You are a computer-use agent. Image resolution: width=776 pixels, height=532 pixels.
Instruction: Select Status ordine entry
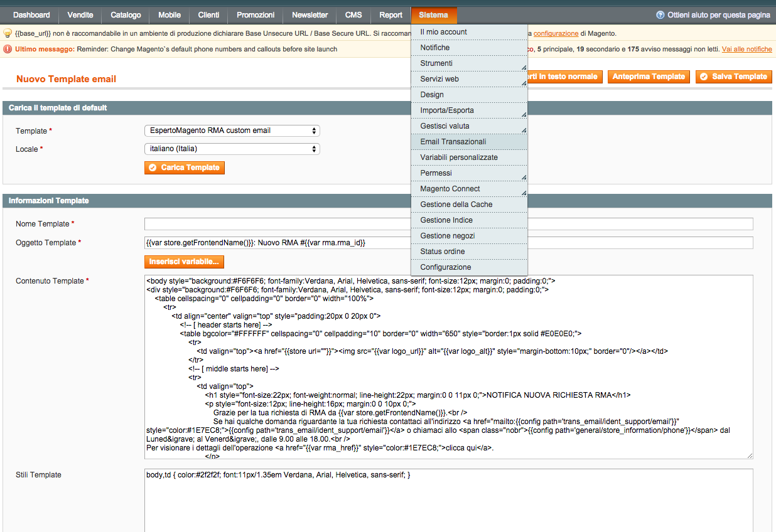(x=469, y=252)
